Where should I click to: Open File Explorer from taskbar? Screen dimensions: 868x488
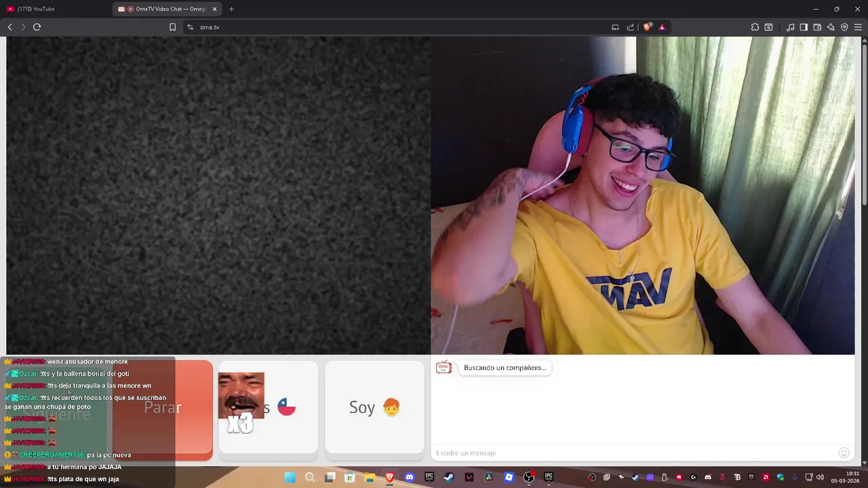(370, 477)
